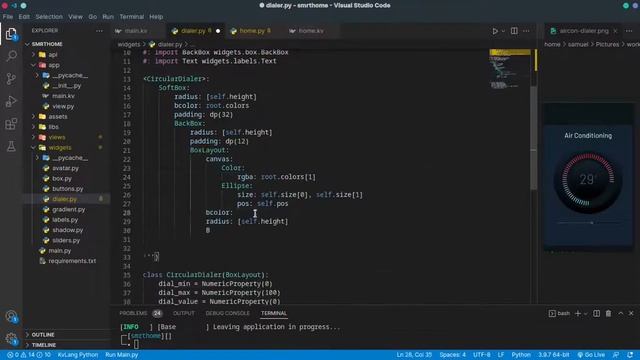The image size is (640, 360).
Task: Click Go Live in status bar
Action: [591, 355]
